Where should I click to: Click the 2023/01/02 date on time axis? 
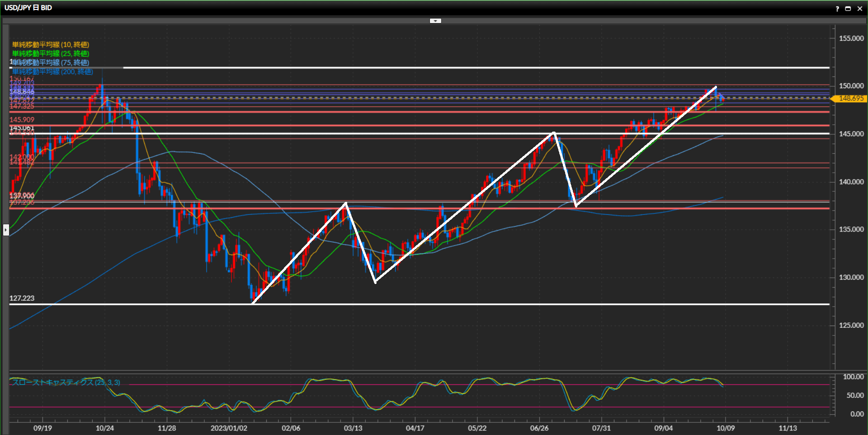coord(229,428)
